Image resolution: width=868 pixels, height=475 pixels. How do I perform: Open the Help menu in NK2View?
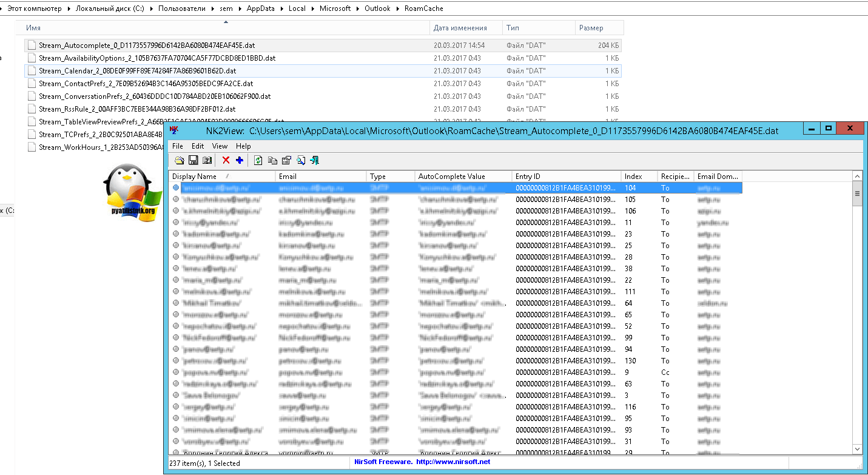coord(243,146)
